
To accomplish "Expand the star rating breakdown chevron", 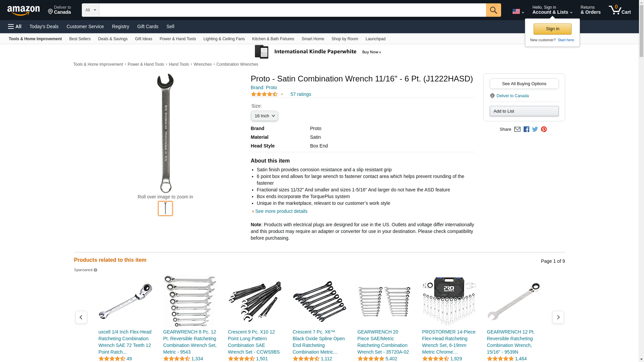I will tap(282, 95).
